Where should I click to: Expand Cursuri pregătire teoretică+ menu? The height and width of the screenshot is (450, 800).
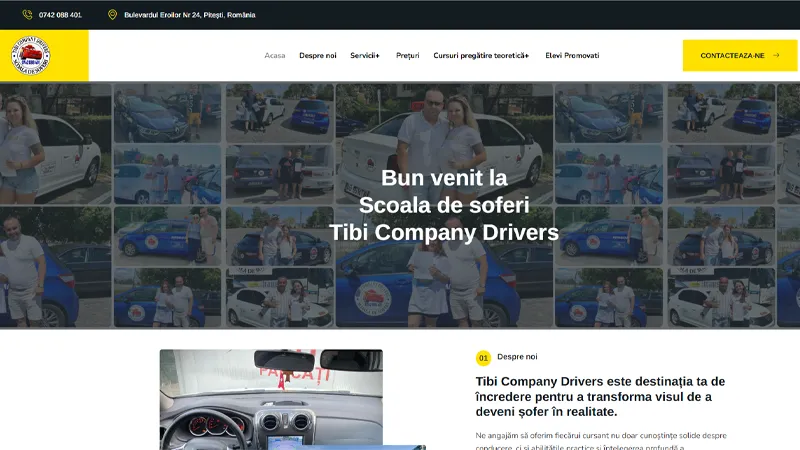tap(481, 55)
